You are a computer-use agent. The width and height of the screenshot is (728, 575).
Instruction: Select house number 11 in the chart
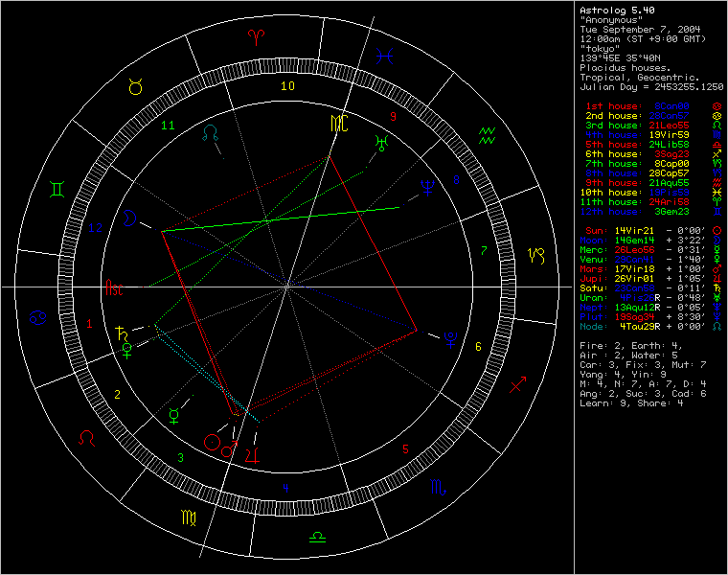[168, 126]
